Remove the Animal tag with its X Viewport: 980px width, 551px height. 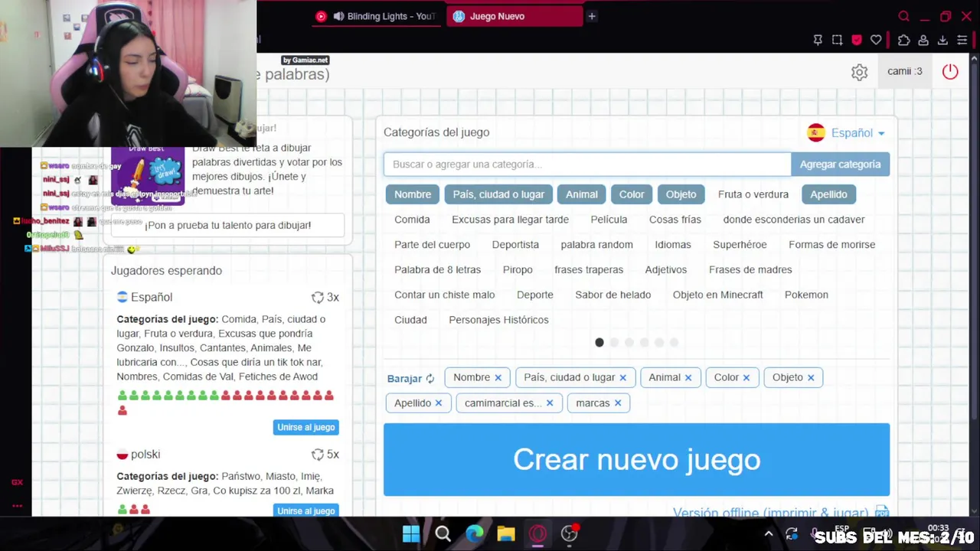point(688,377)
